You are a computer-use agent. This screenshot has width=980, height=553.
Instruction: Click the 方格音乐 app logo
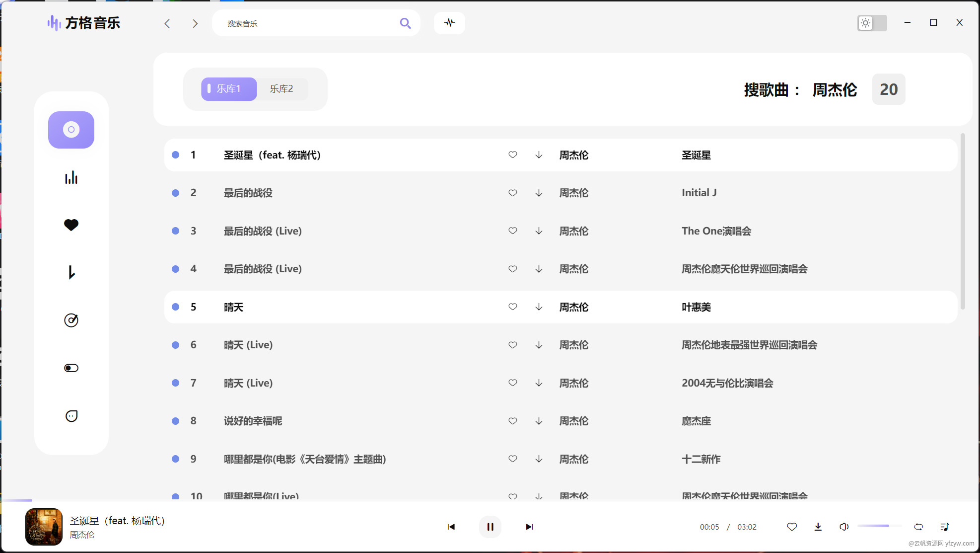pos(83,23)
